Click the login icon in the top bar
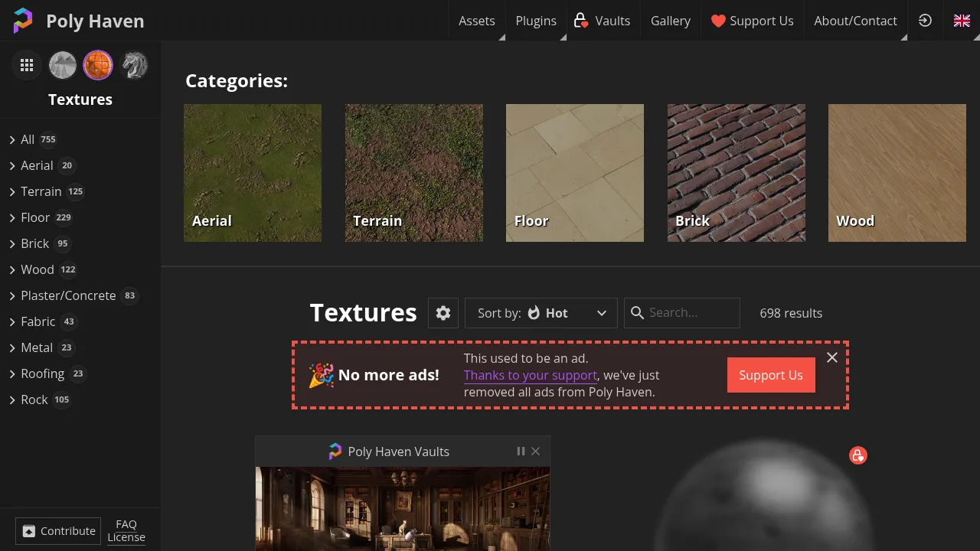 click(x=925, y=21)
